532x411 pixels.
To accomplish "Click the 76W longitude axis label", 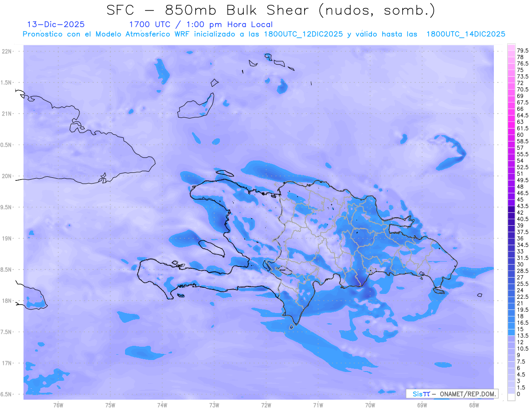I will tap(58, 405).
